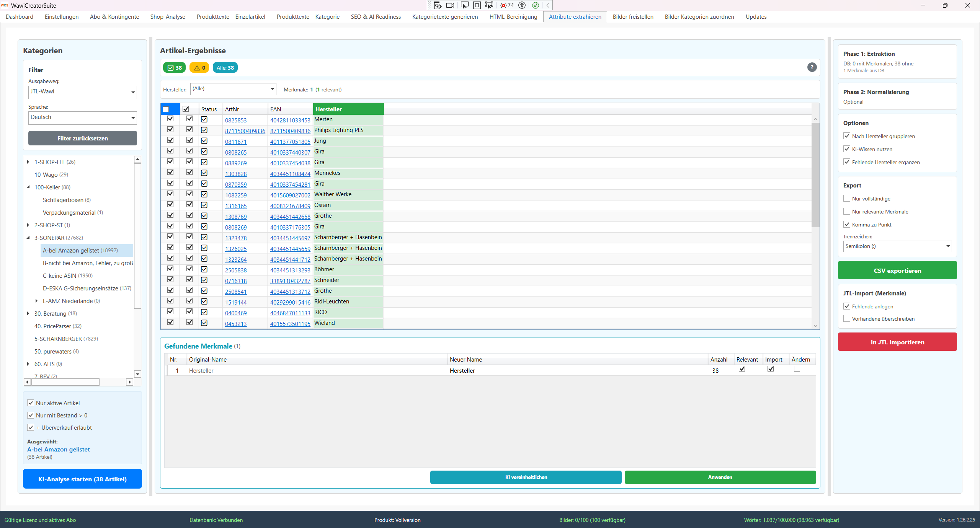Screen dimensions: 980x528
Task: Toggle Komma zu Punkt checkbox
Action: click(x=847, y=224)
